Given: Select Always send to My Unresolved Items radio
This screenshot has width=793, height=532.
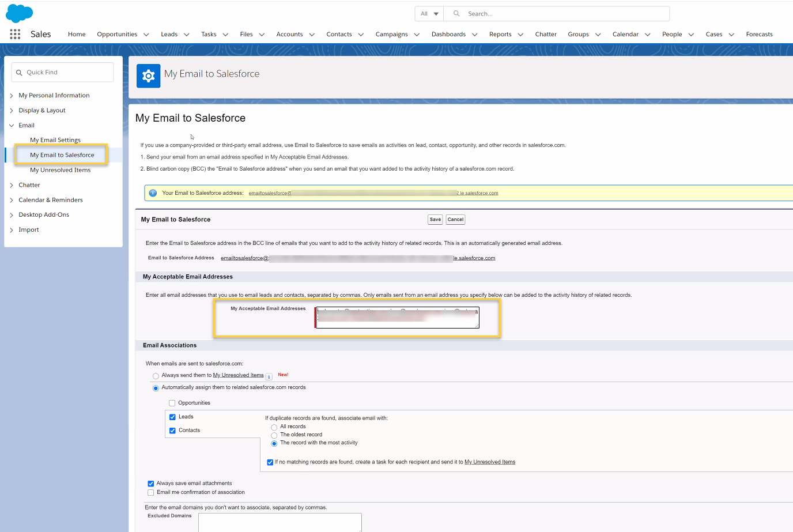Looking at the screenshot, I should 156,376.
